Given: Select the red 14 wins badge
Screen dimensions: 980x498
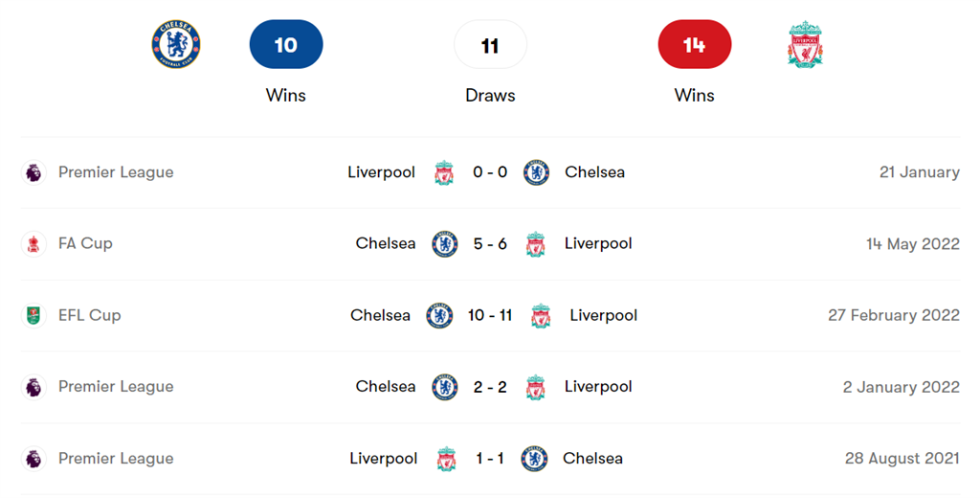Looking at the screenshot, I should point(695,44).
